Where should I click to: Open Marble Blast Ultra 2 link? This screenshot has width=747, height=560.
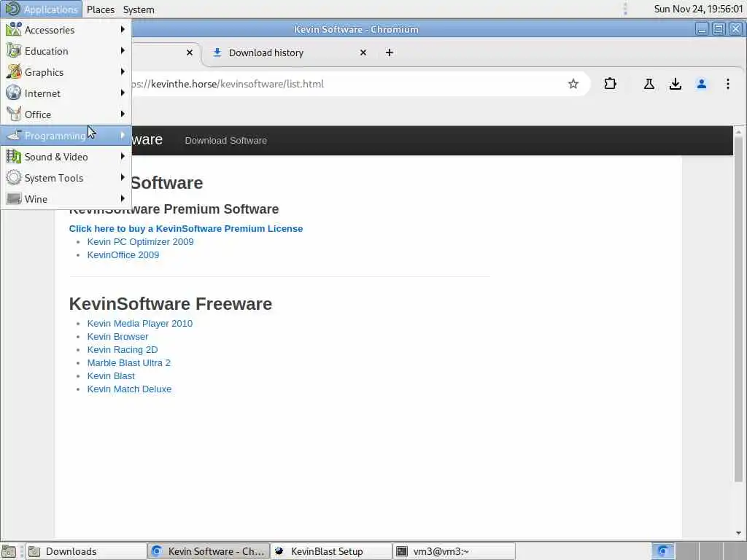pos(128,363)
